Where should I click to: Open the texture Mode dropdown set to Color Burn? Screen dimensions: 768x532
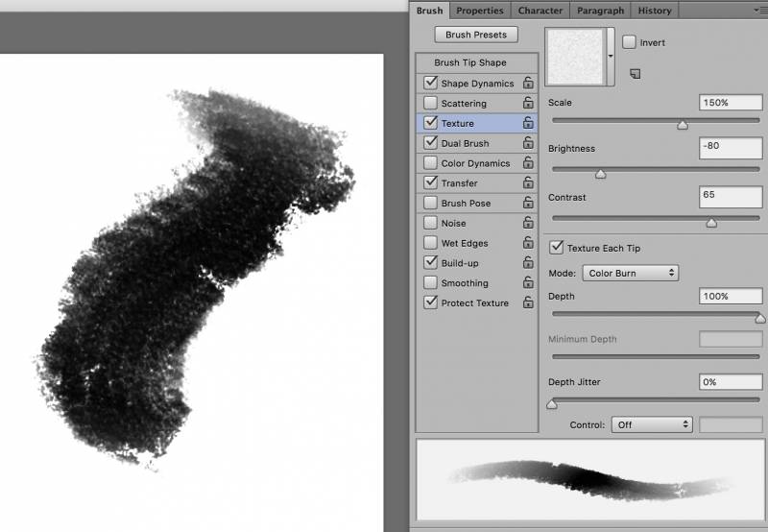coord(630,273)
